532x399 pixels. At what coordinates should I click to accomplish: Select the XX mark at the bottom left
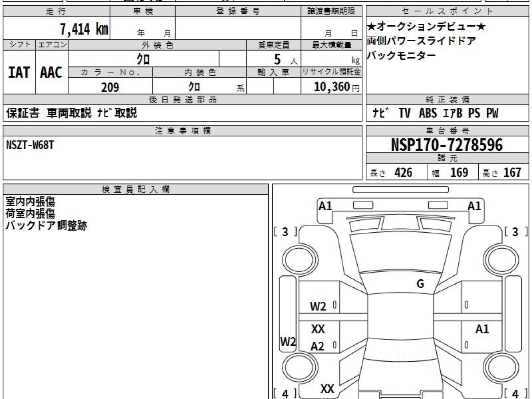(x=327, y=389)
